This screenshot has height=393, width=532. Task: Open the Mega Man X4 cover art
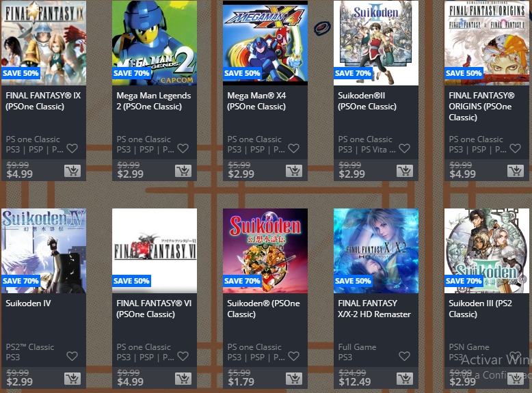(265, 43)
